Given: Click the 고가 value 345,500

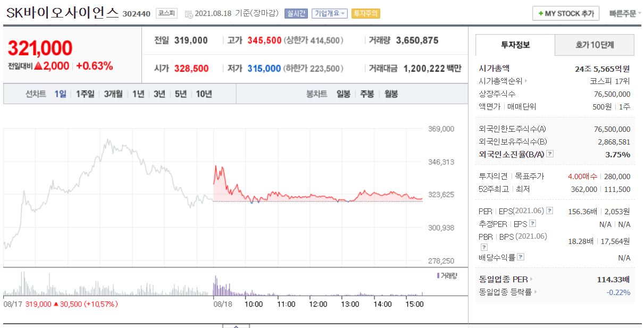Looking at the screenshot, I should click(x=265, y=40).
